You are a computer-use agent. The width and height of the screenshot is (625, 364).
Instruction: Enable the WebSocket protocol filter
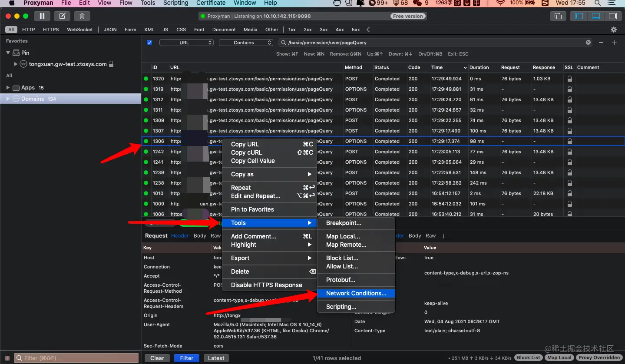[x=80, y=30]
